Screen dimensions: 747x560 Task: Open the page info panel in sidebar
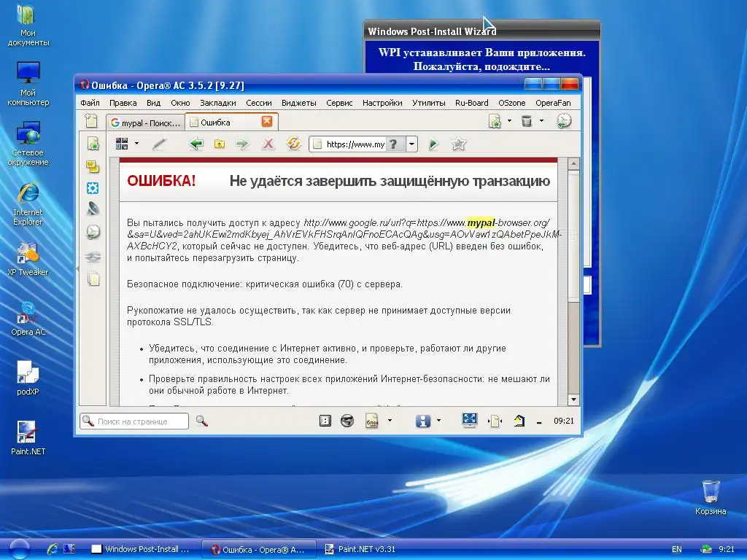point(93,279)
